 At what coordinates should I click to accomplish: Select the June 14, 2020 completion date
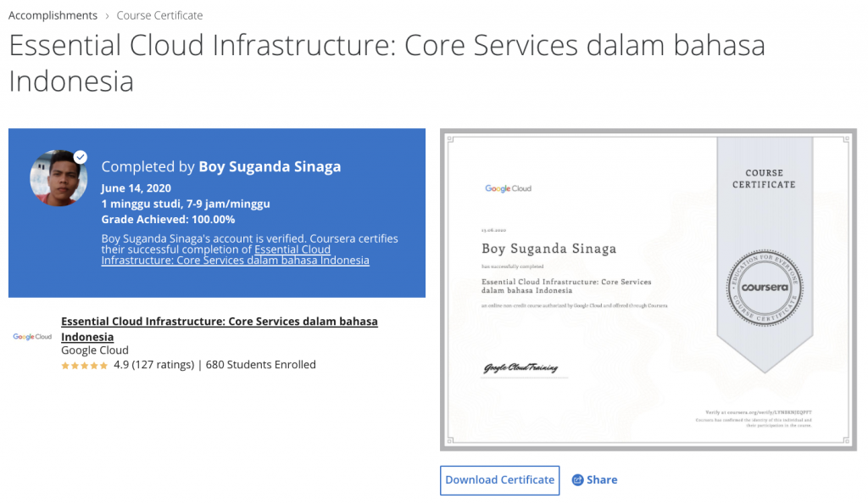(x=136, y=188)
